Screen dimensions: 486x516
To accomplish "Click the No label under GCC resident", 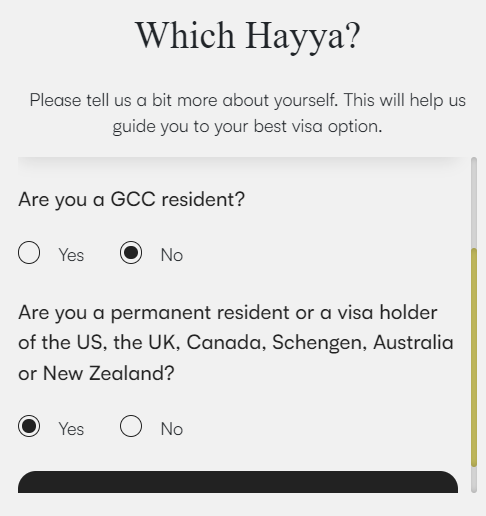I will [x=172, y=255].
